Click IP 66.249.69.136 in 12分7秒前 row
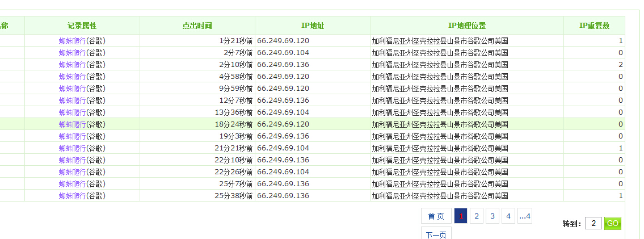 tap(283, 100)
